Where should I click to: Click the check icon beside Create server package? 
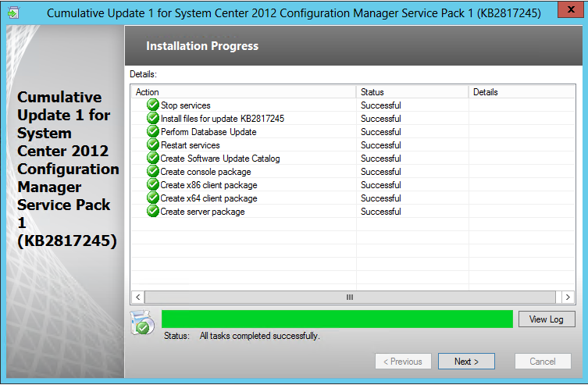(x=152, y=212)
